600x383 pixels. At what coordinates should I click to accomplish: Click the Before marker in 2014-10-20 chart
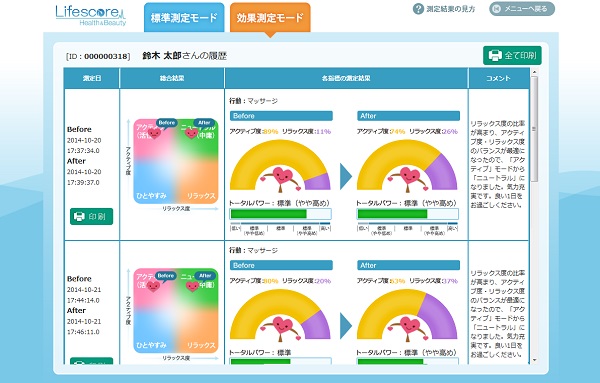(167, 123)
